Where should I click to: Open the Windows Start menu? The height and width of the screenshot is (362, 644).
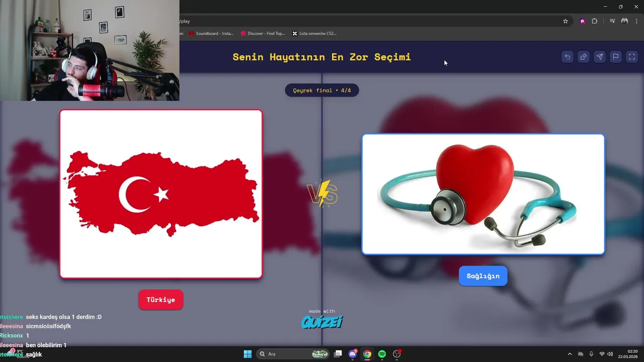(x=248, y=354)
